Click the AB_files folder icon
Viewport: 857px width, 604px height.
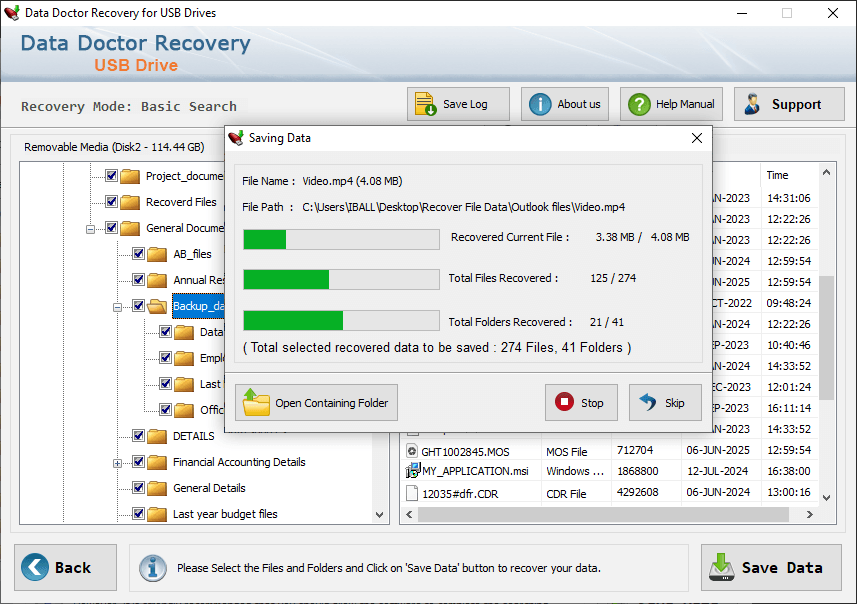157,254
